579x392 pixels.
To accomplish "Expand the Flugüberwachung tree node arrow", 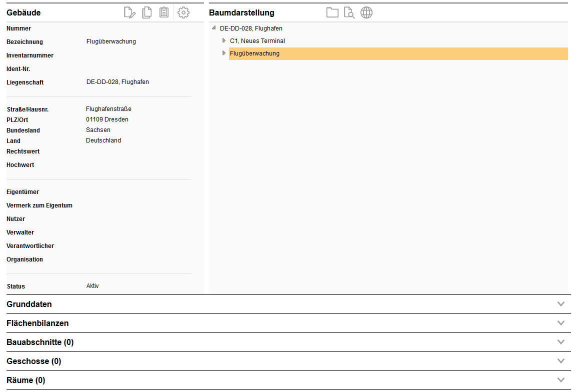I will 224,53.
